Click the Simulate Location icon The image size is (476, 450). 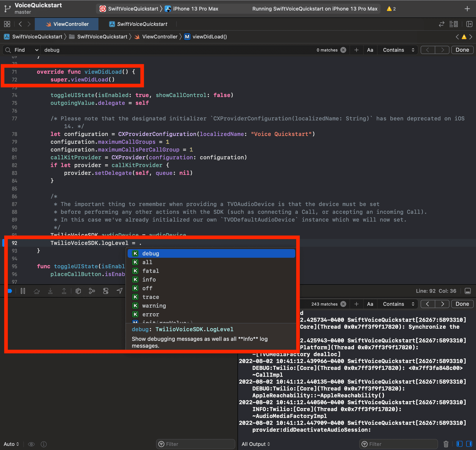tap(120, 291)
